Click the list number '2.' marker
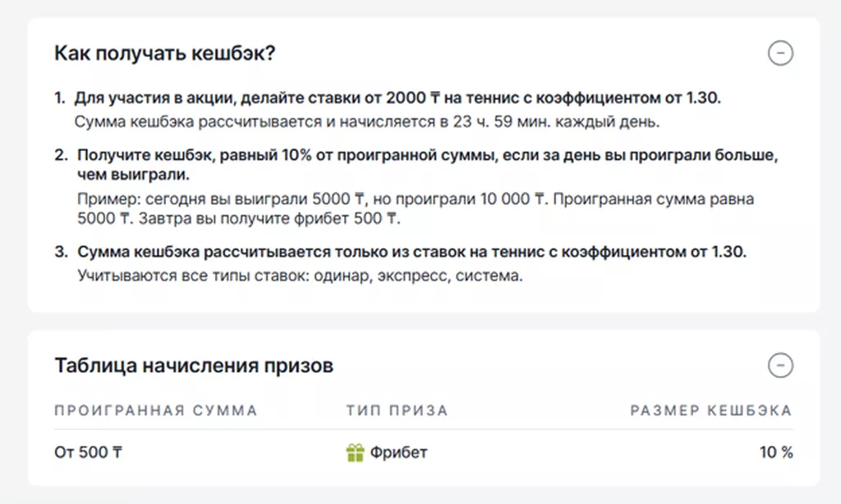The width and height of the screenshot is (841, 504). point(61,155)
